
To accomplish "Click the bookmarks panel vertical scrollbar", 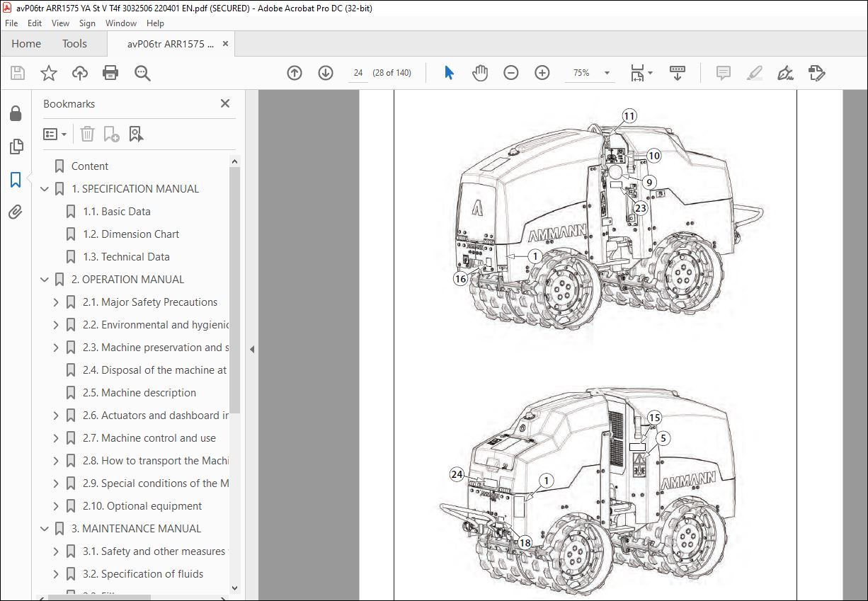I will tap(235, 290).
